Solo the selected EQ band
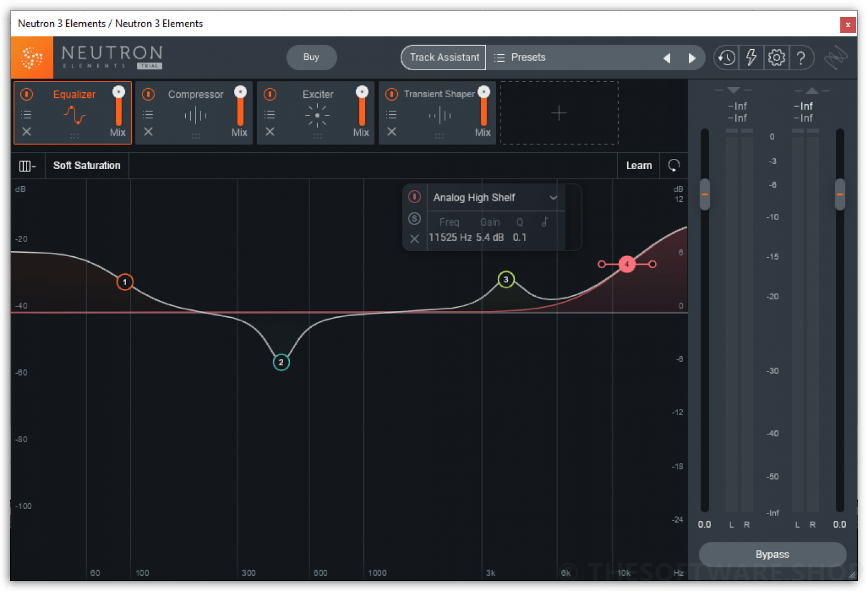This screenshot has width=868, height=591. (414, 218)
